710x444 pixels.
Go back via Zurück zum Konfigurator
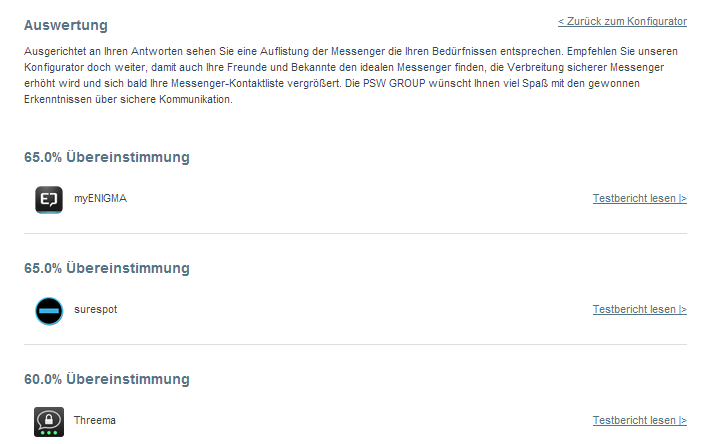pos(622,21)
